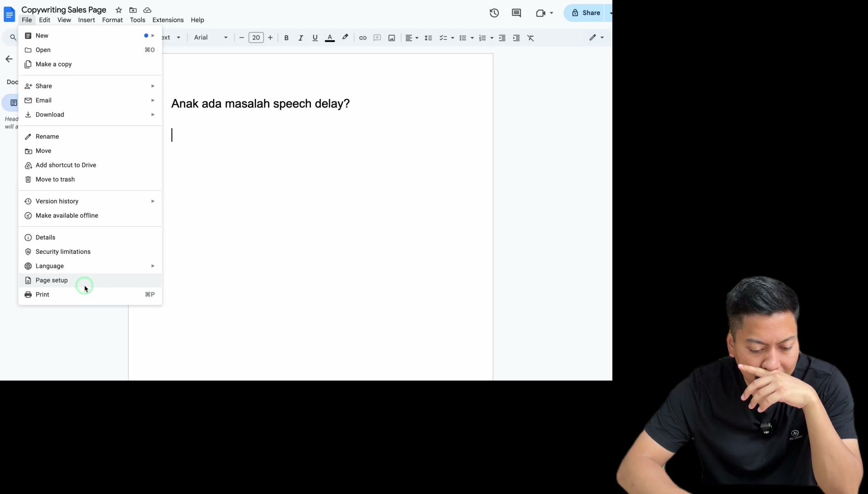868x494 pixels.
Task: Click the font size field showing 20
Action: [256, 38]
